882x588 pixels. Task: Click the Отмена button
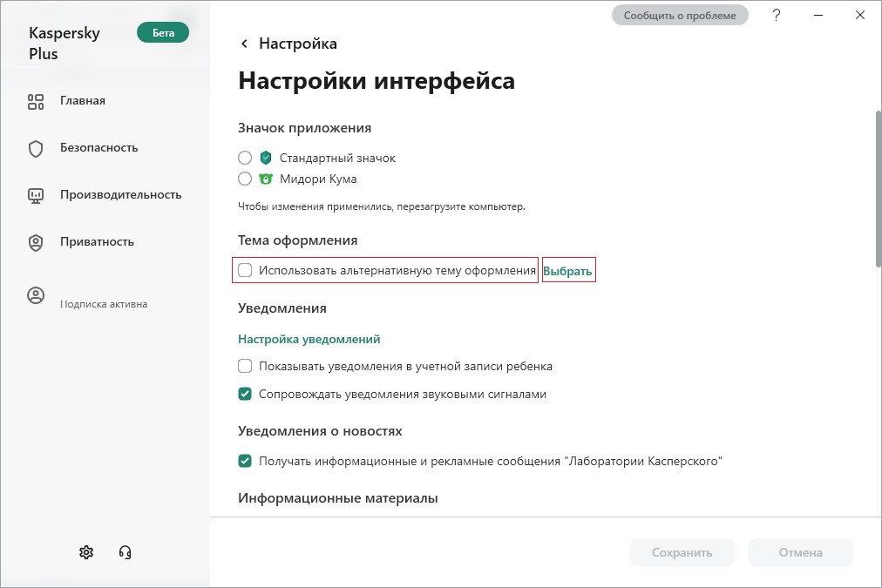point(800,552)
